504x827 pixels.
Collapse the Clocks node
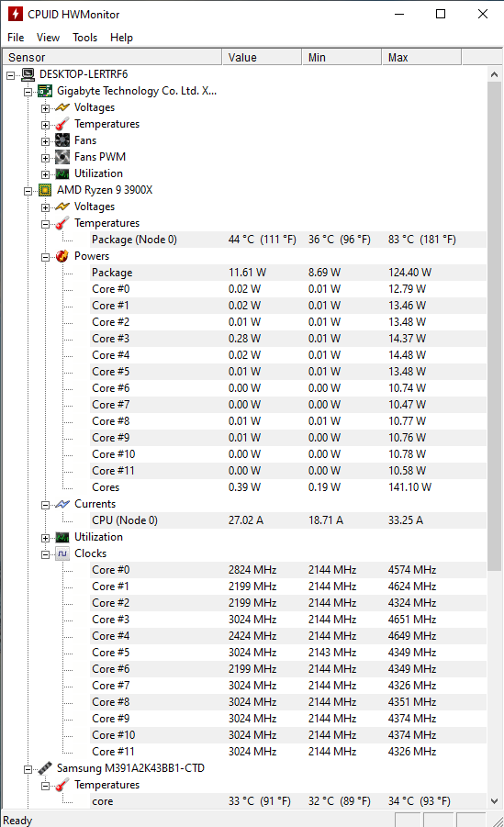point(45,554)
